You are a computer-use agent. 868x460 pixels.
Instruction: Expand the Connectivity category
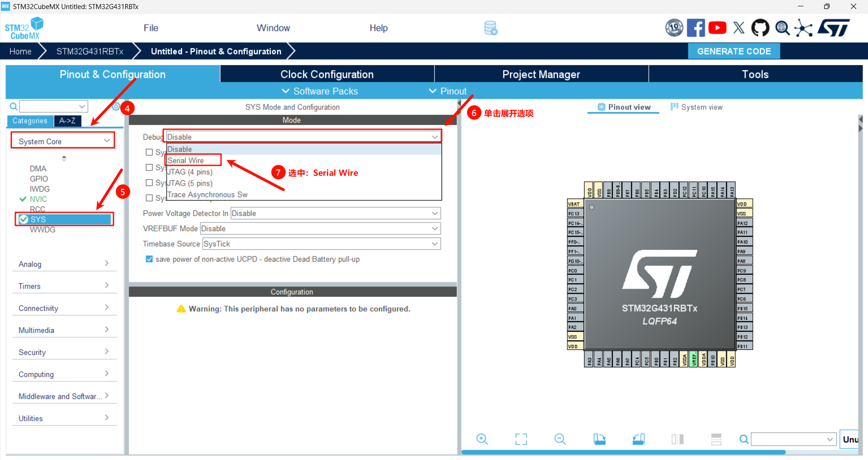click(x=63, y=308)
